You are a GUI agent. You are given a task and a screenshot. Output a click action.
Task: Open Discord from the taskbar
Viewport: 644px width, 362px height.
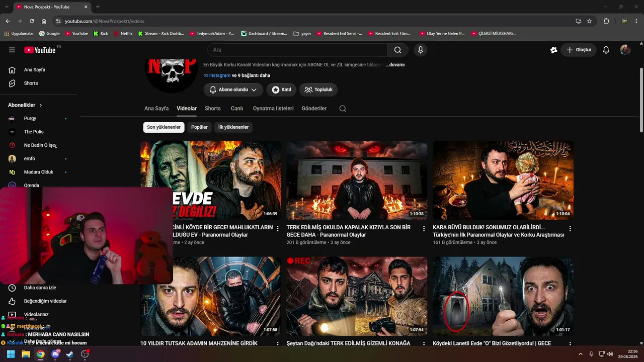pyautogui.click(x=55, y=354)
